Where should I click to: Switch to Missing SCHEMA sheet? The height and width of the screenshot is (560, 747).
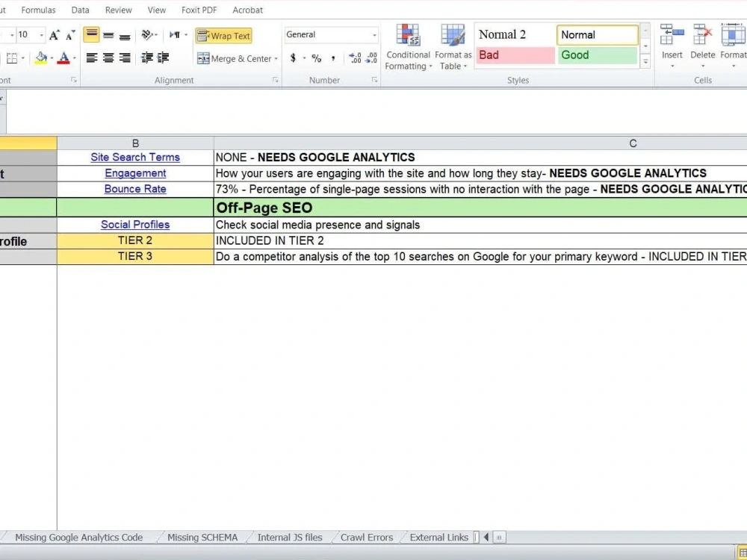tap(202, 538)
